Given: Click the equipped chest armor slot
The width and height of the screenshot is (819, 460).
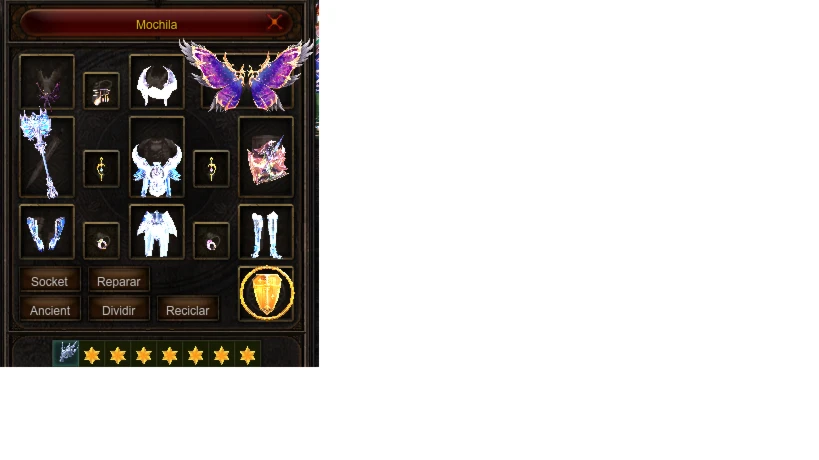Looking at the screenshot, I should tap(157, 157).
